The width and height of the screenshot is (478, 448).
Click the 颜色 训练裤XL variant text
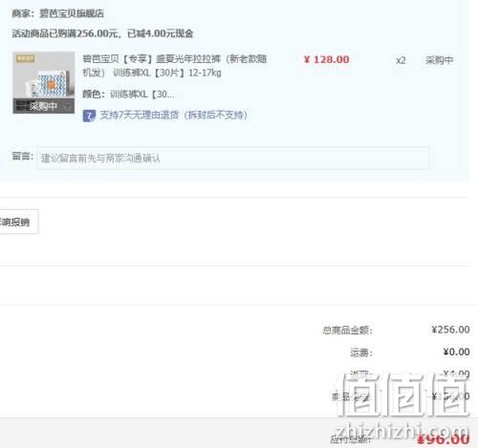click(x=128, y=95)
